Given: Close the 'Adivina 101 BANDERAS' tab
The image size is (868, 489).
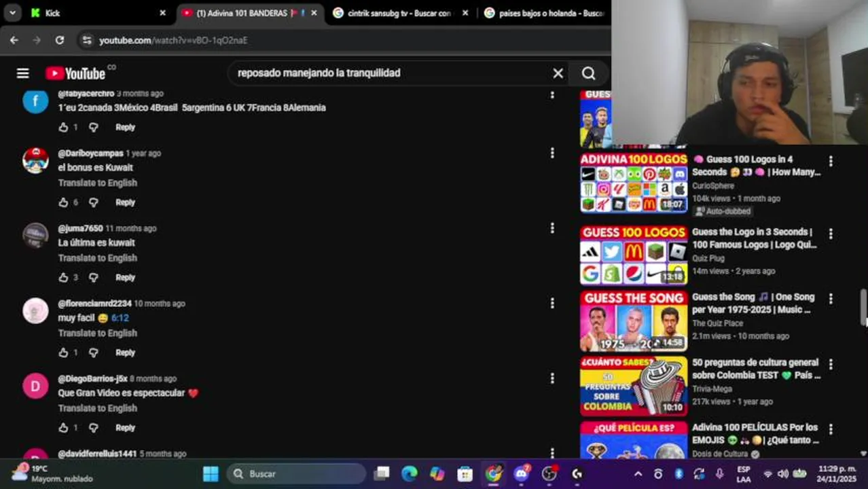Looking at the screenshot, I should point(313,13).
